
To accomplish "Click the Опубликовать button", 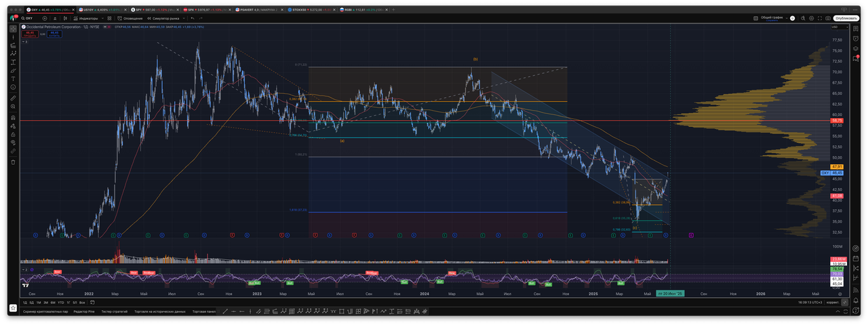I will click(846, 18).
